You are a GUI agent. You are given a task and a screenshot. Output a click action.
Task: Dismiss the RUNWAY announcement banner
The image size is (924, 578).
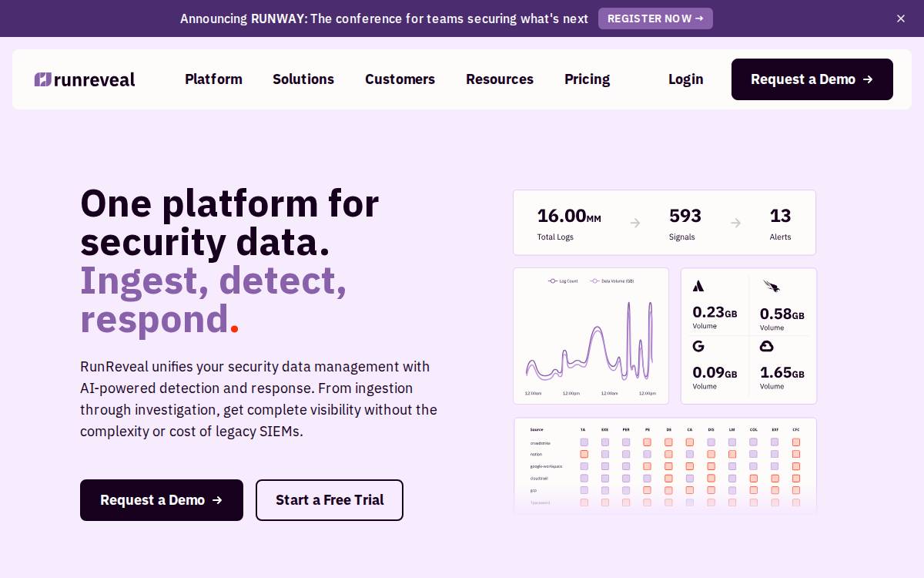click(x=901, y=18)
